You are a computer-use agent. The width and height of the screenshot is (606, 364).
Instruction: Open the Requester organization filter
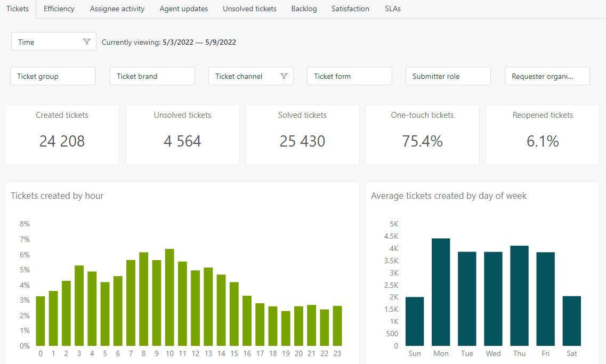pyautogui.click(x=547, y=76)
